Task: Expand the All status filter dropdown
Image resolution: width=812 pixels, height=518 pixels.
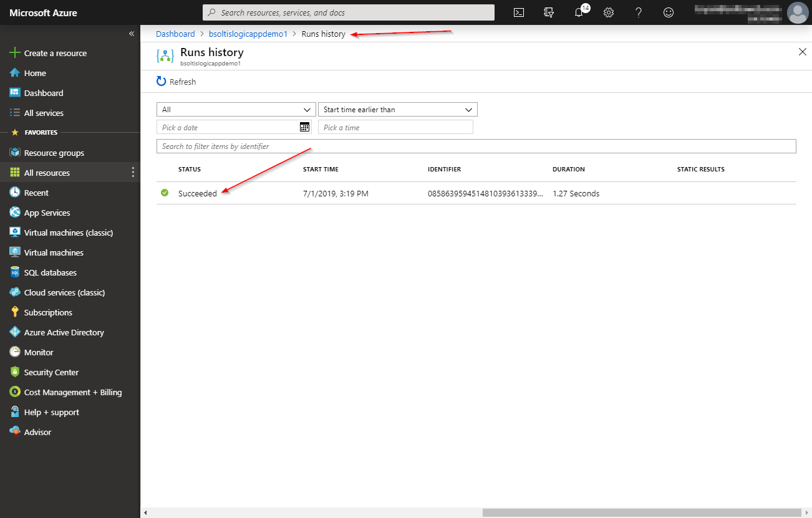Action: coord(236,110)
